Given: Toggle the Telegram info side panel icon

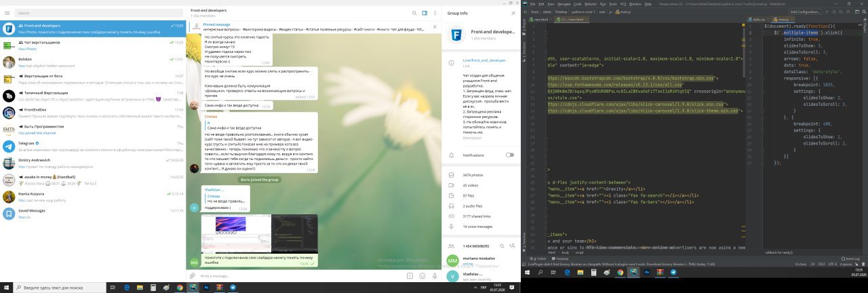Looking at the screenshot, I should tap(425, 13).
